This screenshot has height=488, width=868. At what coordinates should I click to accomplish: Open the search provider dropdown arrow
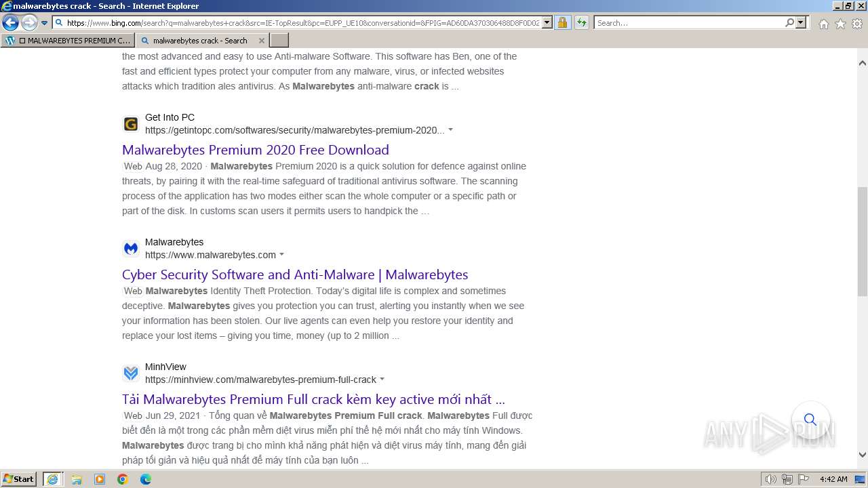[x=801, y=23]
